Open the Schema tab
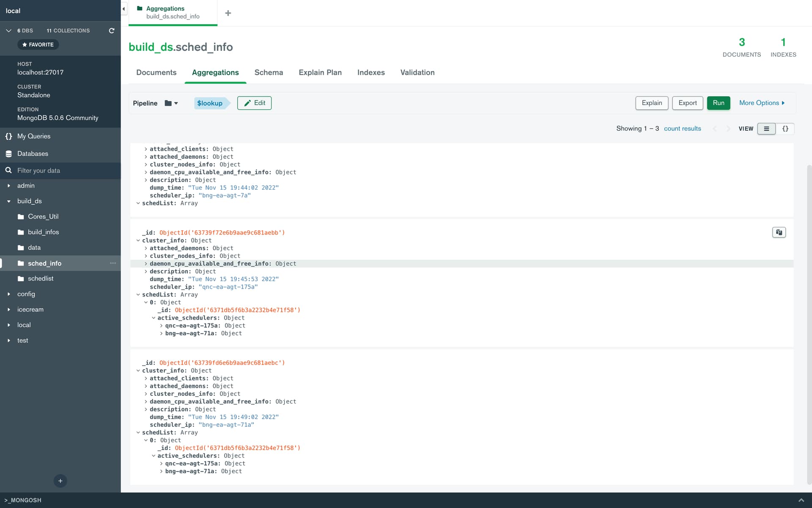 tap(269, 72)
